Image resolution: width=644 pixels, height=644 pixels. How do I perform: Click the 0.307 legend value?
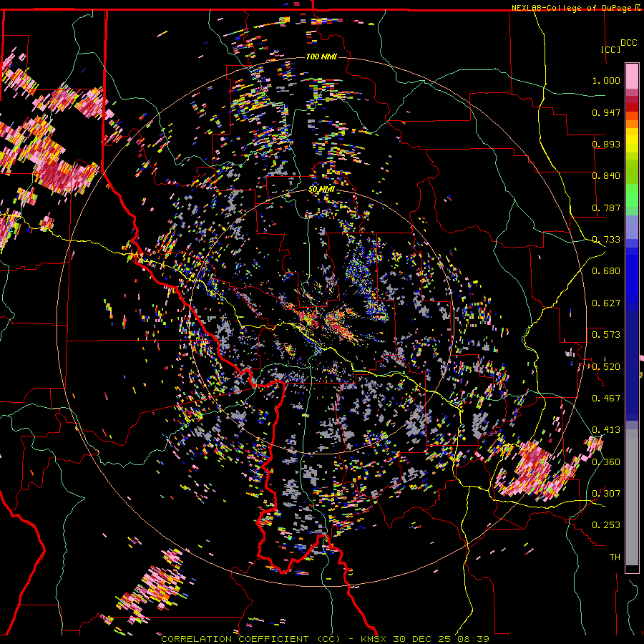(606, 493)
